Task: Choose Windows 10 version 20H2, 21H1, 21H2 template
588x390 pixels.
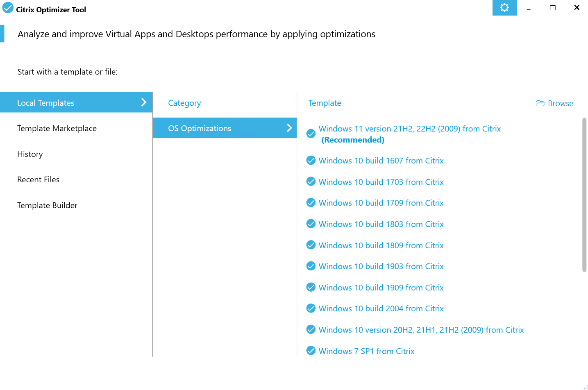Action: [x=421, y=330]
